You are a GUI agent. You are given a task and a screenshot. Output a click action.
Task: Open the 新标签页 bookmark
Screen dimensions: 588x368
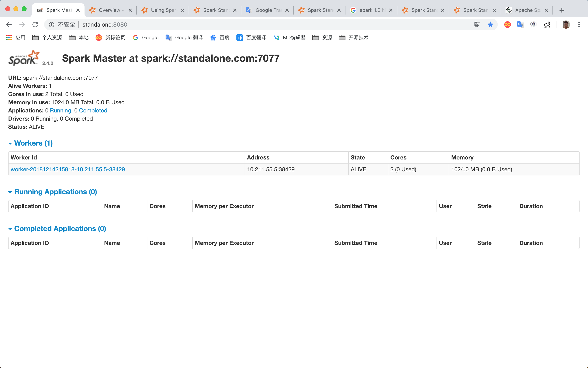tap(110, 37)
